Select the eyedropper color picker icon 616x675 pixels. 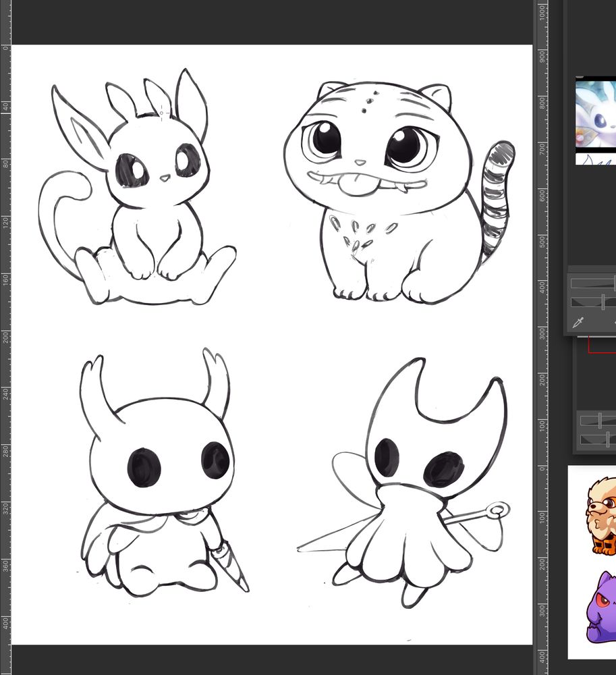pos(578,321)
